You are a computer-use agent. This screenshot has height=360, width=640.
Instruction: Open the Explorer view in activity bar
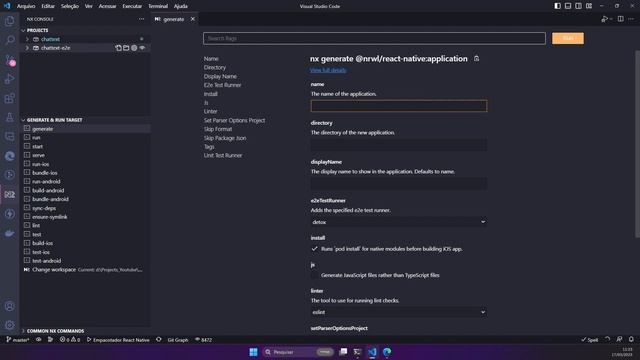[9, 20]
